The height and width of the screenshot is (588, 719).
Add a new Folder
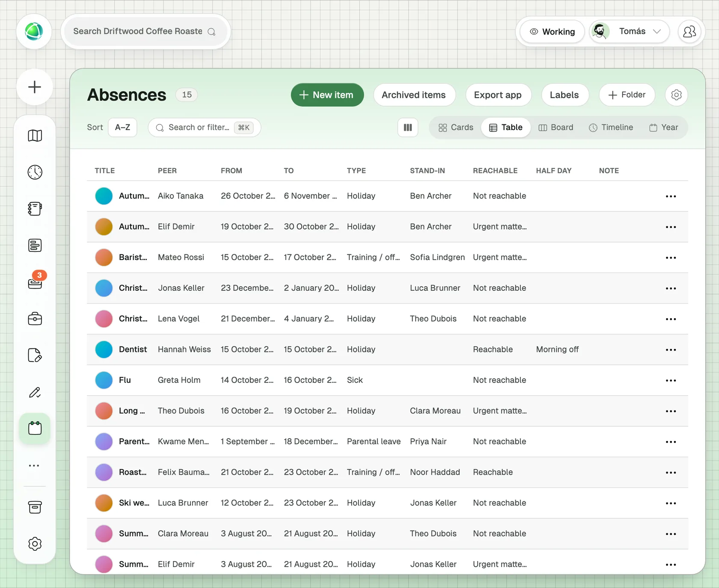(627, 95)
